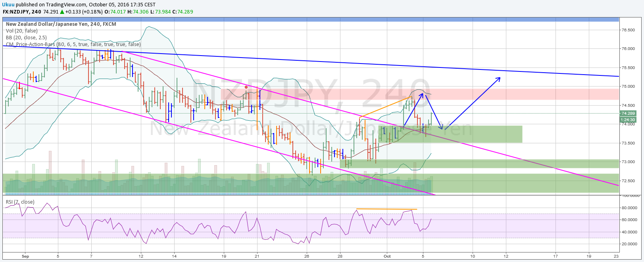Screen dimensions: 644x262
Task: Click the 74.000 price axis label
Action: [628, 124]
